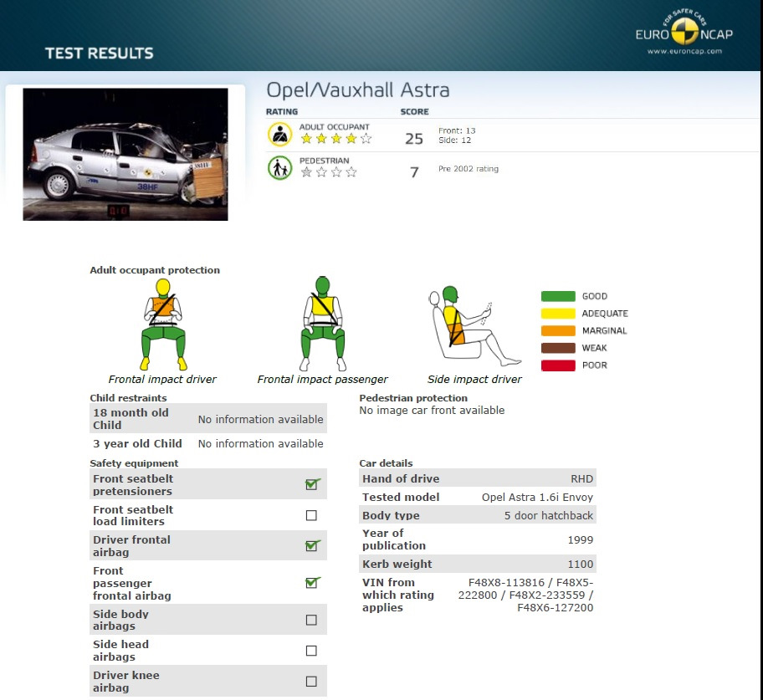Click the VIN numbers value text
The height and width of the screenshot is (700, 763).
click(x=526, y=595)
